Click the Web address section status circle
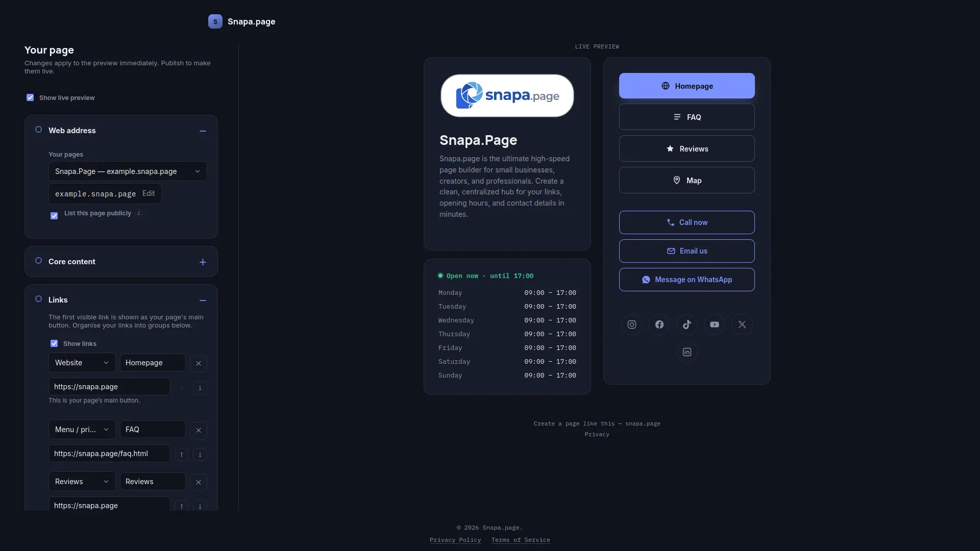 38,130
